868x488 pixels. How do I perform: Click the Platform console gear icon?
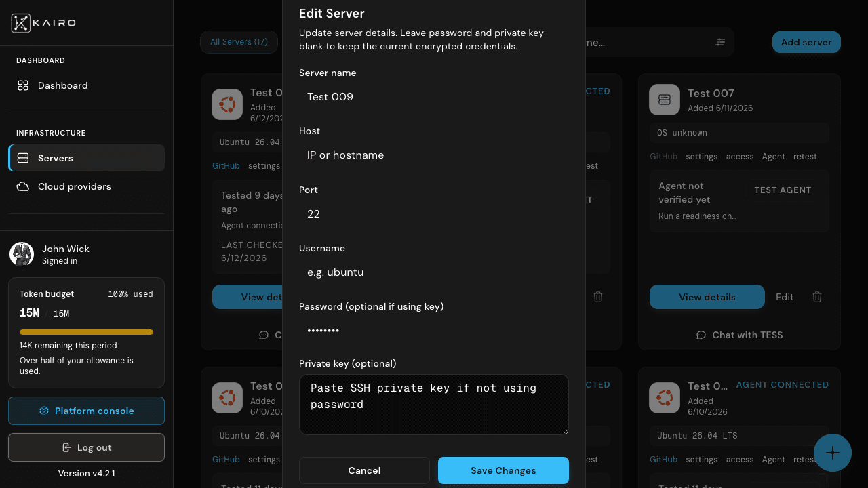point(44,411)
